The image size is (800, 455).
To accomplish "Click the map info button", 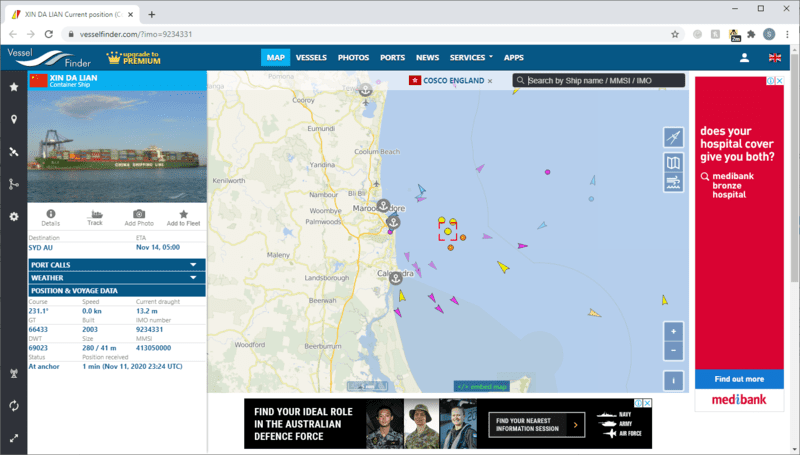I will coord(673,381).
